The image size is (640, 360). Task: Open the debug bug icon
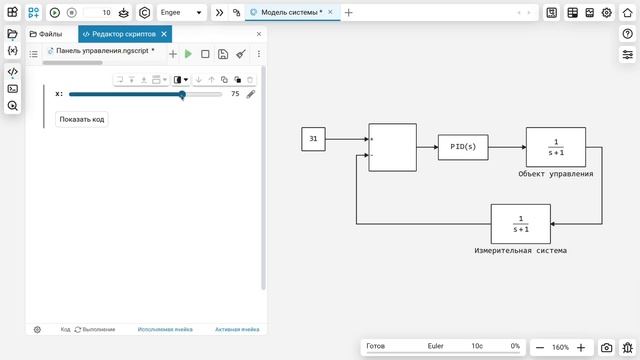(x=628, y=347)
